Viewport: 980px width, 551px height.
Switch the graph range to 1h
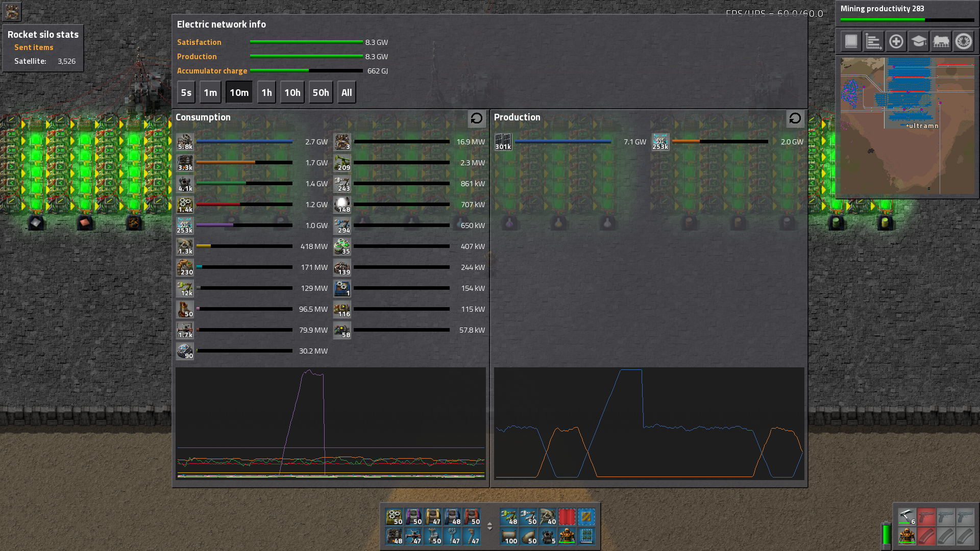pos(266,92)
